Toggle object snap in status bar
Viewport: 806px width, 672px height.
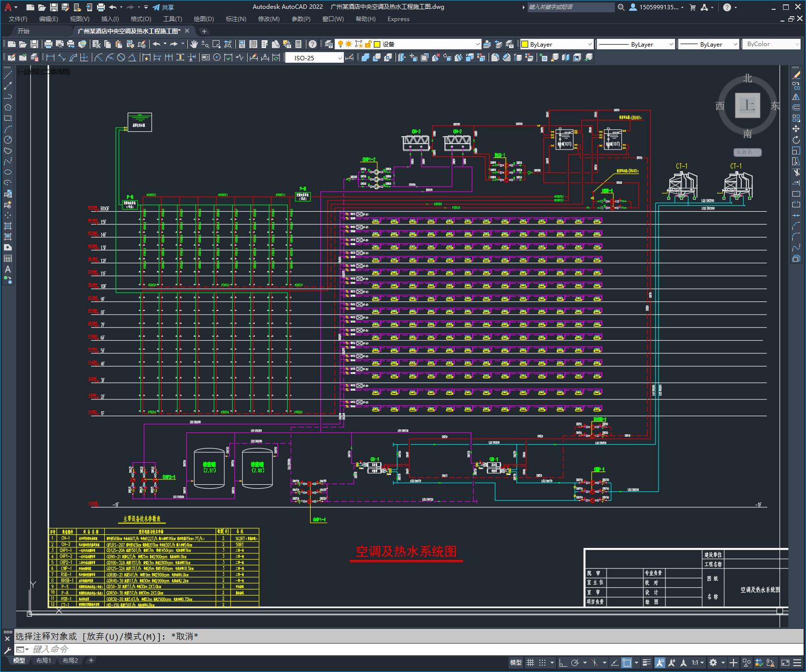(627, 663)
